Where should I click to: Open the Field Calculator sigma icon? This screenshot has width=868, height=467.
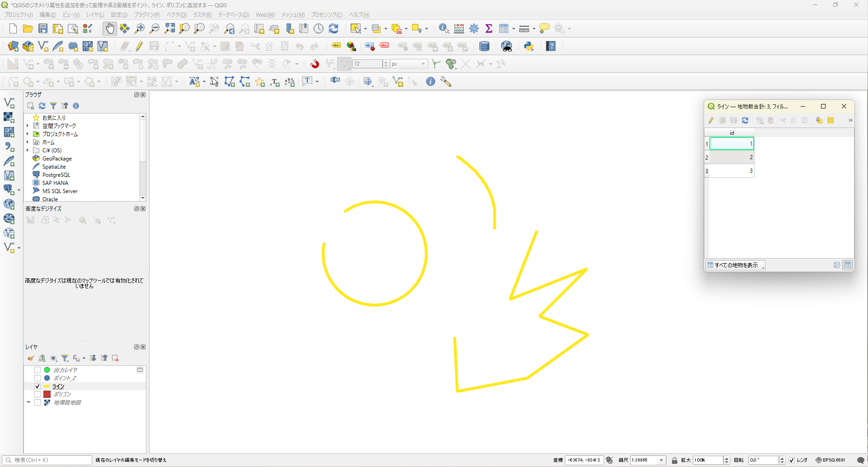click(x=489, y=28)
